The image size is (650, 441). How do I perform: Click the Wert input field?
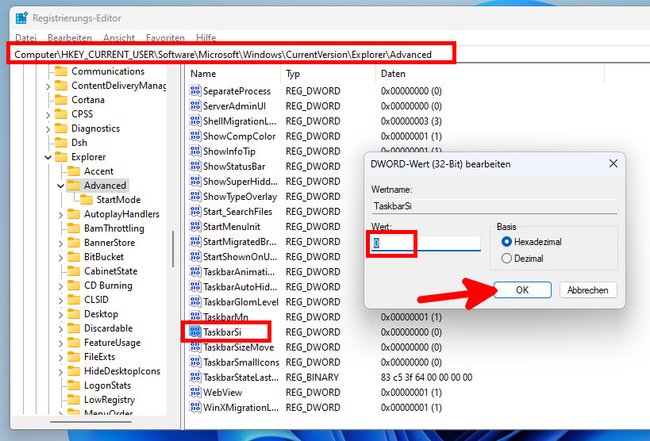tap(426, 243)
